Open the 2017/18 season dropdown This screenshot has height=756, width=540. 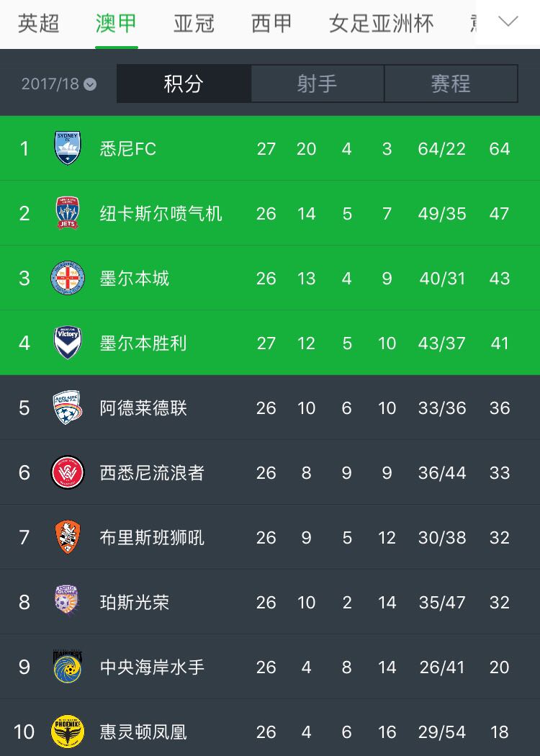click(59, 84)
